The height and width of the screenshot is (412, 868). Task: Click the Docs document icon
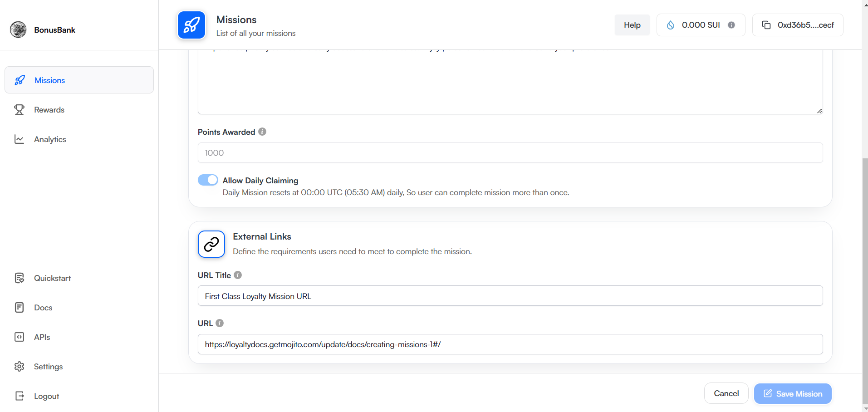tap(19, 308)
